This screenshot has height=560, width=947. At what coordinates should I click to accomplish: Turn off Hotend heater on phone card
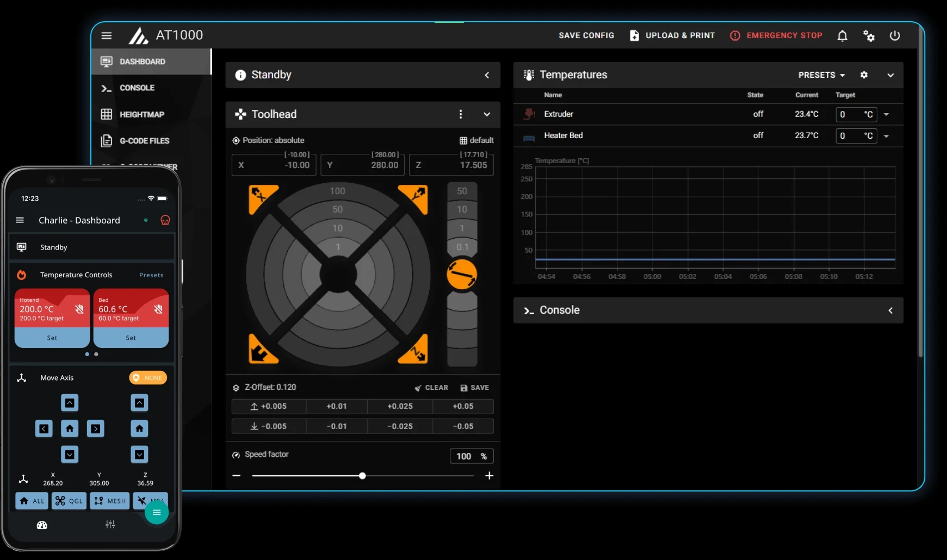[x=79, y=309]
